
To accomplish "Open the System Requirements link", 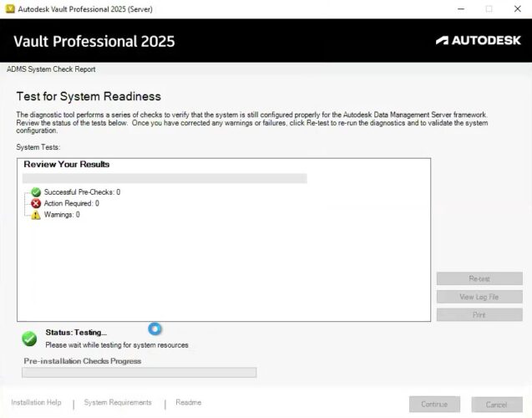I will [x=118, y=402].
